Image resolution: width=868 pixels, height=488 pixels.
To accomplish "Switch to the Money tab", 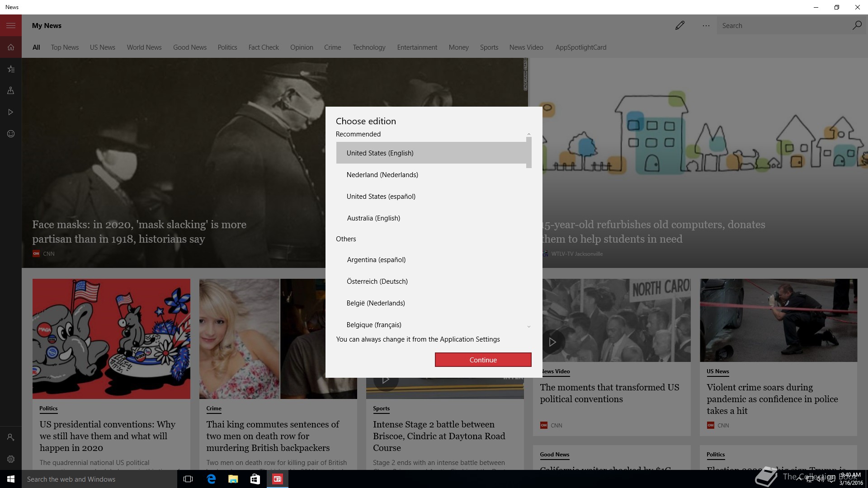I will (x=458, y=47).
